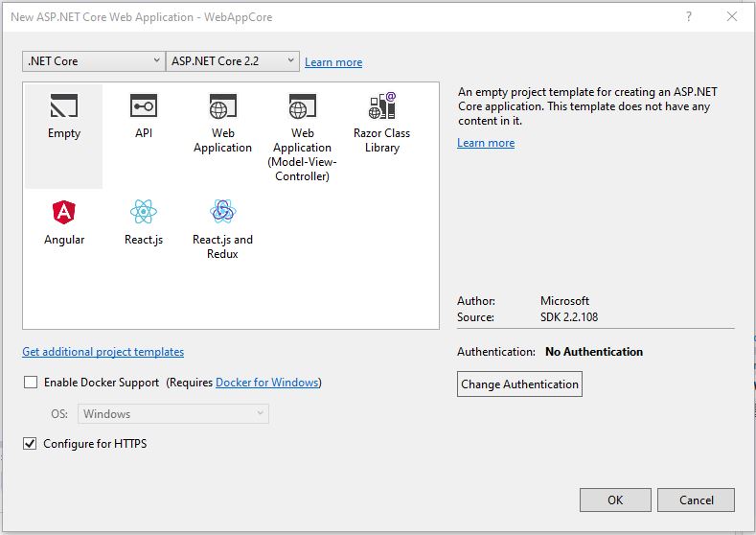Click Learn more link beside version dropdown
Image resolution: width=756 pixels, height=535 pixels.
(333, 62)
